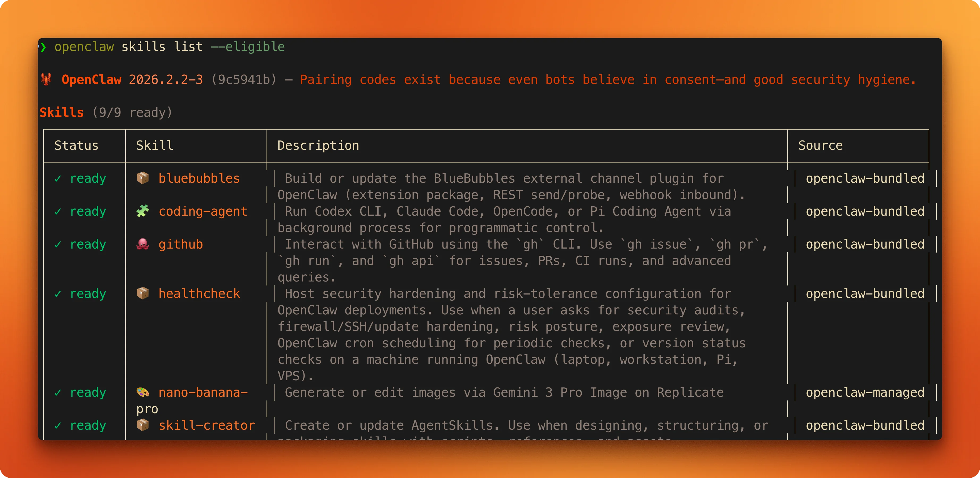Screen dimensions: 980x478
Task: Click the --eligible flag in the command
Action: point(248,47)
